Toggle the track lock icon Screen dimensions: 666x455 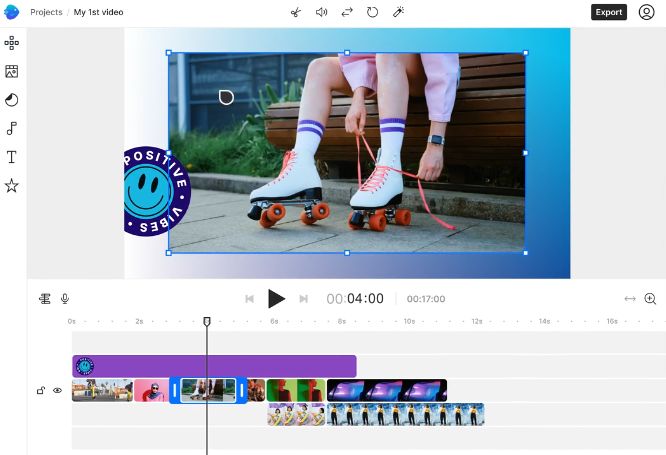tap(41, 390)
